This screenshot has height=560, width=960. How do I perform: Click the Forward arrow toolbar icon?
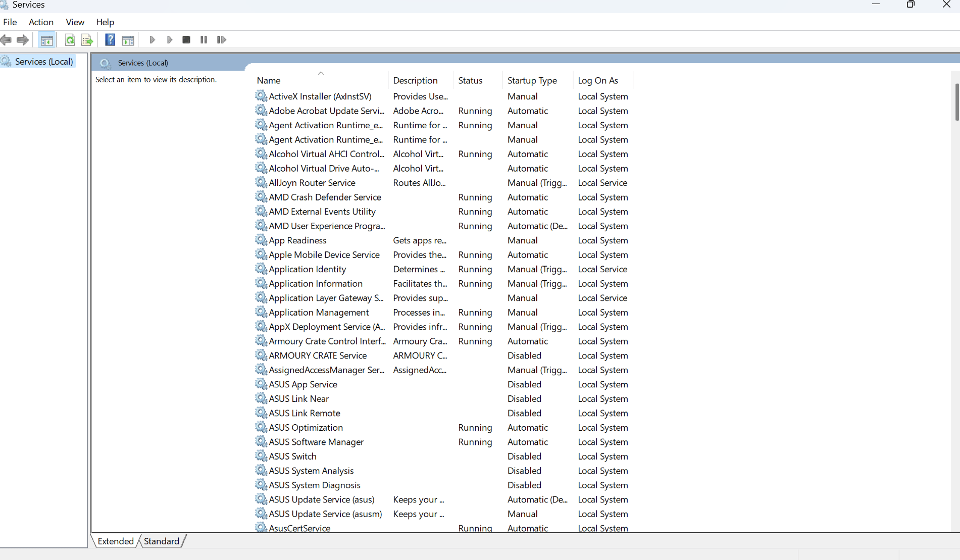[23, 40]
